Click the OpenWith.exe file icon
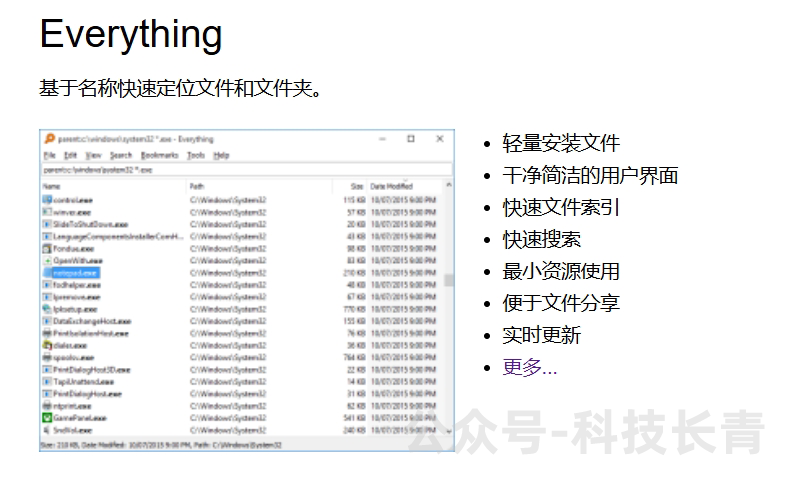 click(47, 261)
